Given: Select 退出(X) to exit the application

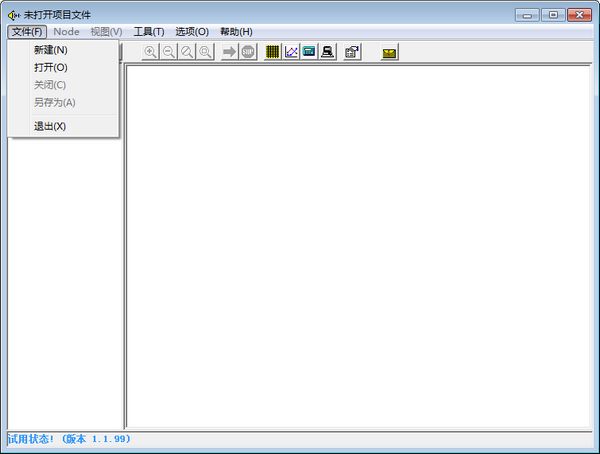Looking at the screenshot, I should click(x=50, y=126).
